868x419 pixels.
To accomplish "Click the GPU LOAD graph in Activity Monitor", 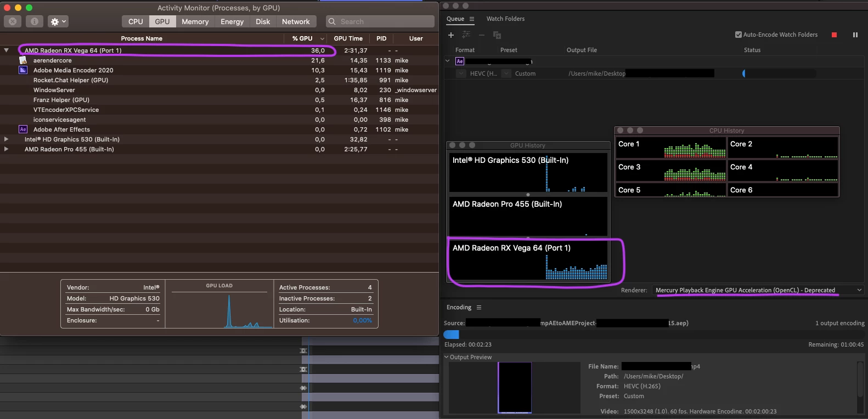I will click(x=219, y=309).
